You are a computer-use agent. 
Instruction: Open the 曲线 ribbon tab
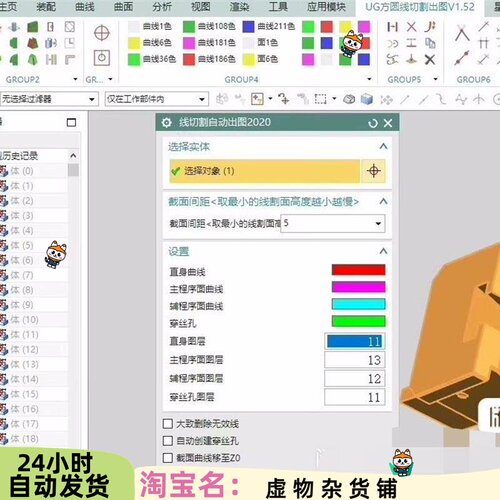tap(85, 7)
